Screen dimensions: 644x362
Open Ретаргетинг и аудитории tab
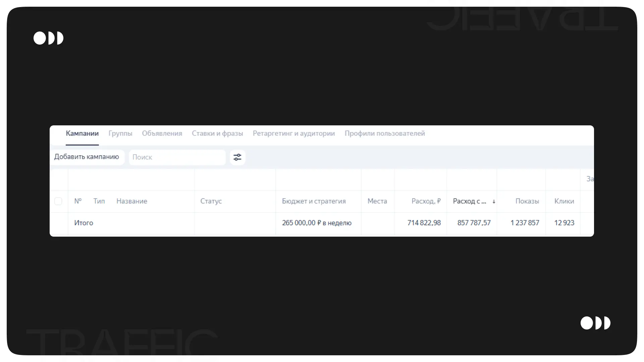(294, 133)
